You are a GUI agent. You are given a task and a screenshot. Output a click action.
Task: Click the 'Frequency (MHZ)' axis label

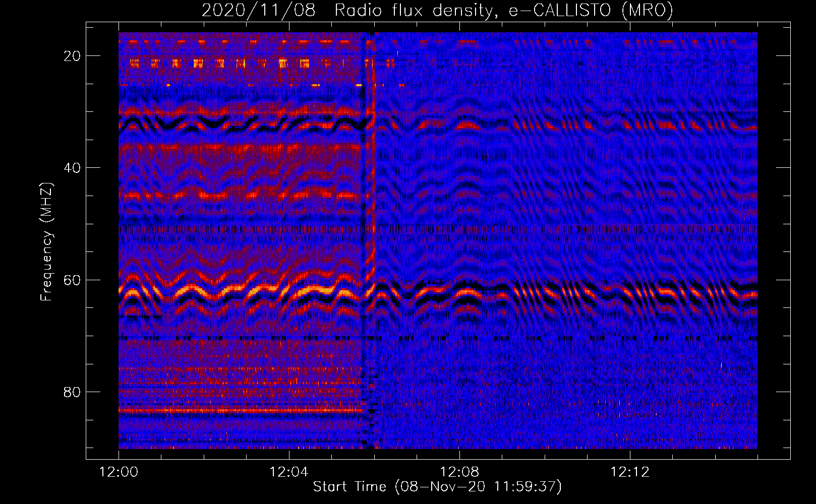(46, 242)
